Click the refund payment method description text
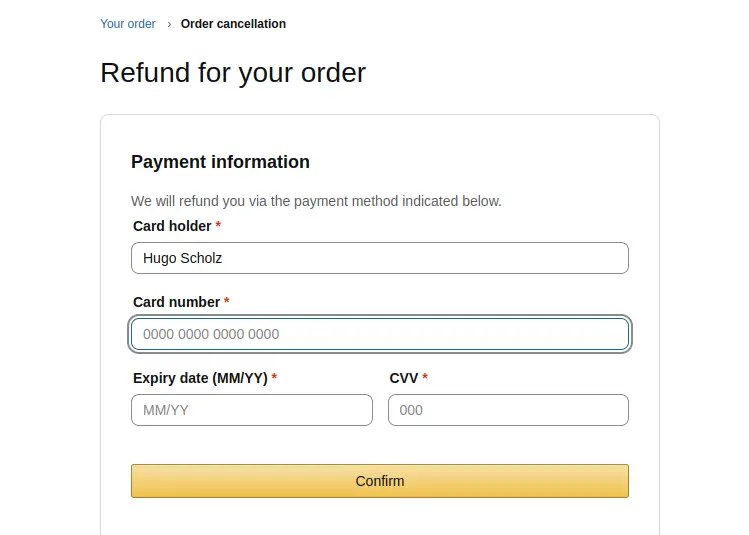The height and width of the screenshot is (535, 749). [x=316, y=201]
